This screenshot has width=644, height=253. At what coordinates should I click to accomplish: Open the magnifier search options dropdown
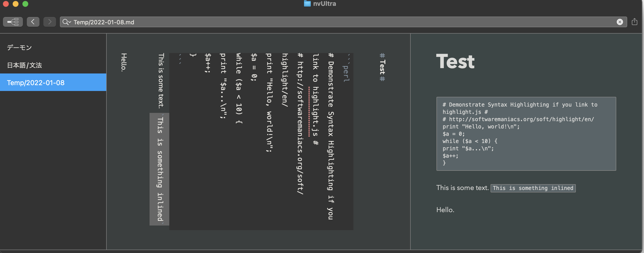click(x=66, y=22)
